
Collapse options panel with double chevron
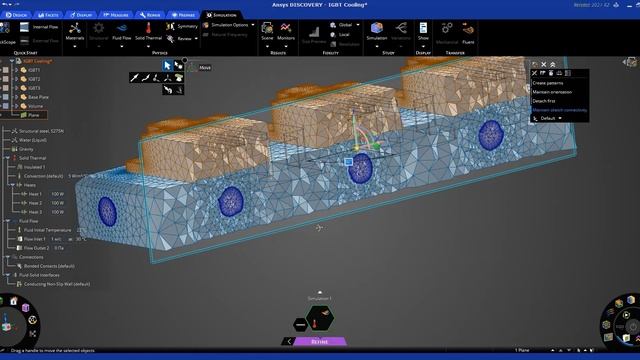click(553, 64)
